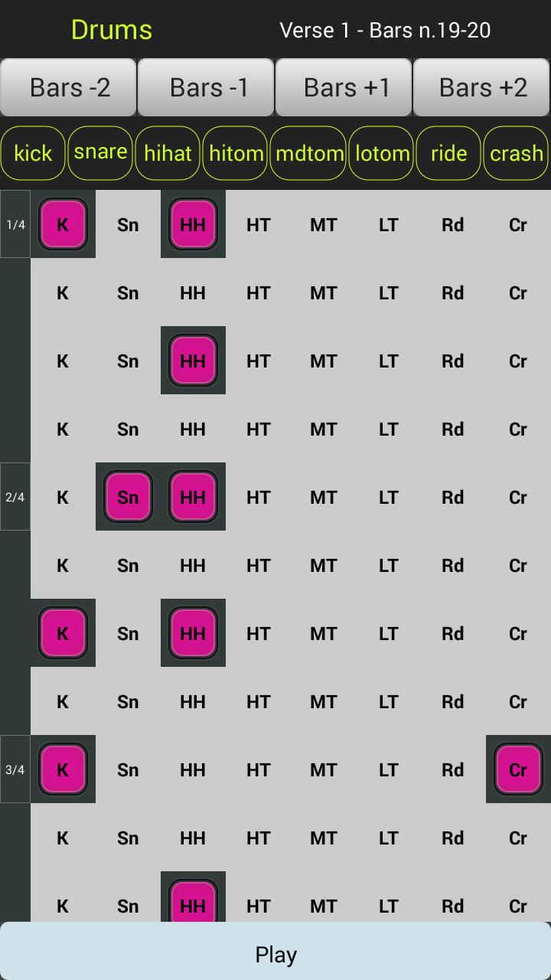Enable the mid tom on beat 2/4
551x980 pixels.
[323, 497]
